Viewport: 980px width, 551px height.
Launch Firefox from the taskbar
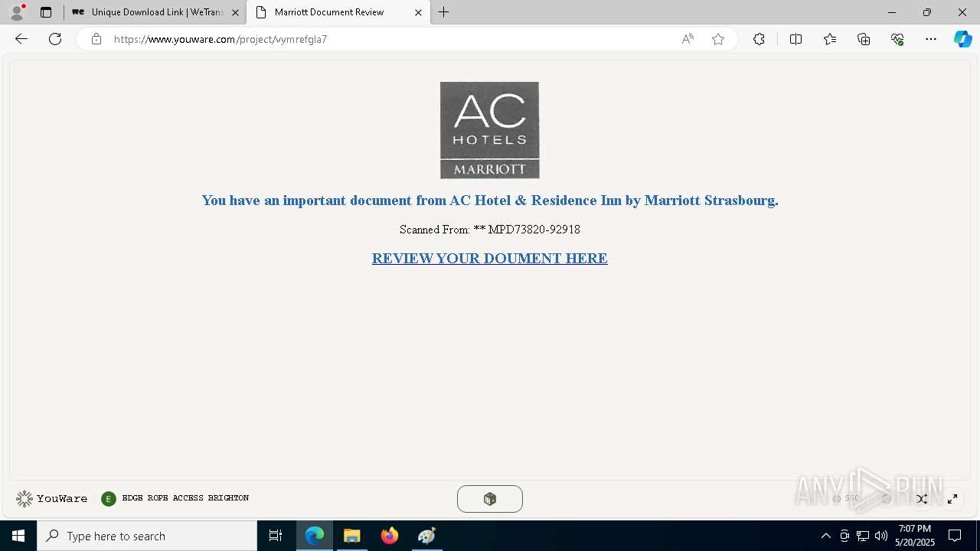390,536
